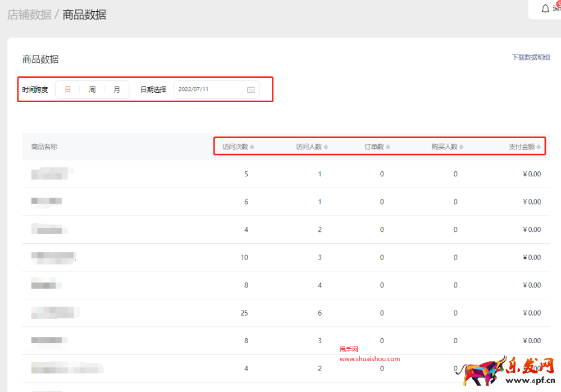Click the 支付金额 column header label

point(522,147)
